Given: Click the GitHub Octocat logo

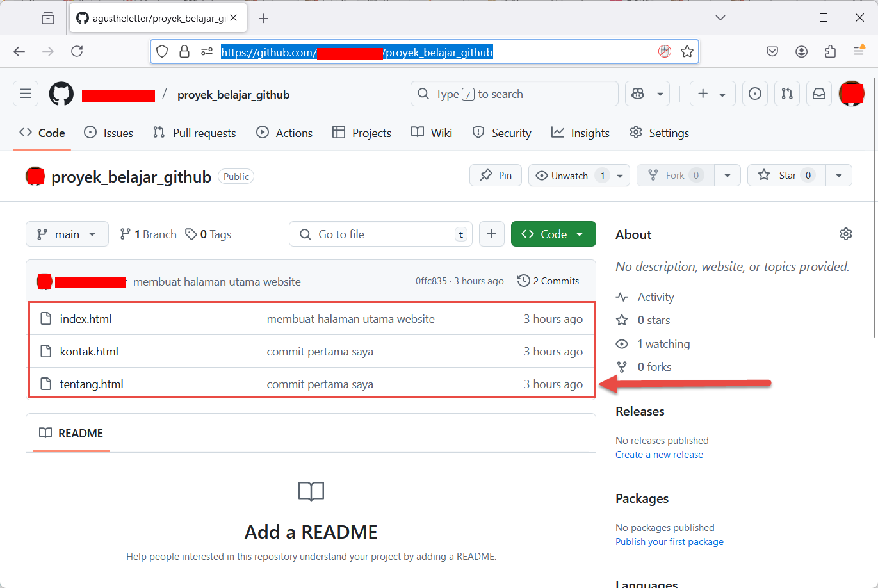Looking at the screenshot, I should pyautogui.click(x=61, y=94).
